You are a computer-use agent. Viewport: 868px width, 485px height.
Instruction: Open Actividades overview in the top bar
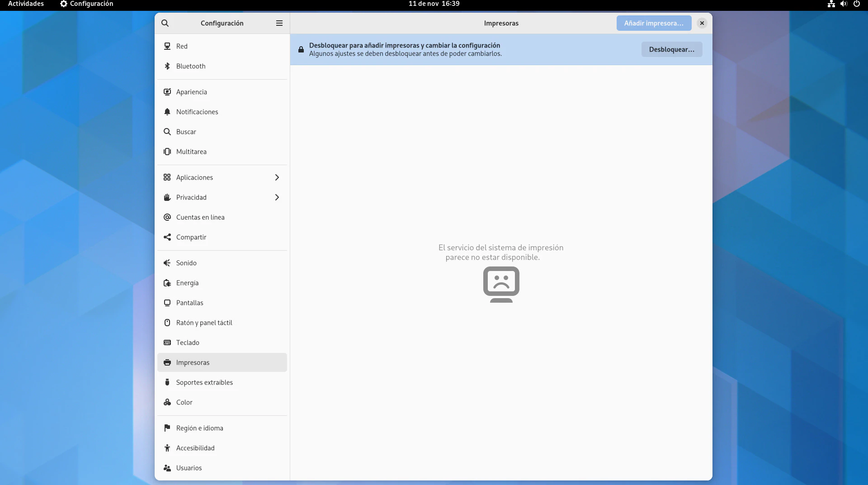point(26,4)
